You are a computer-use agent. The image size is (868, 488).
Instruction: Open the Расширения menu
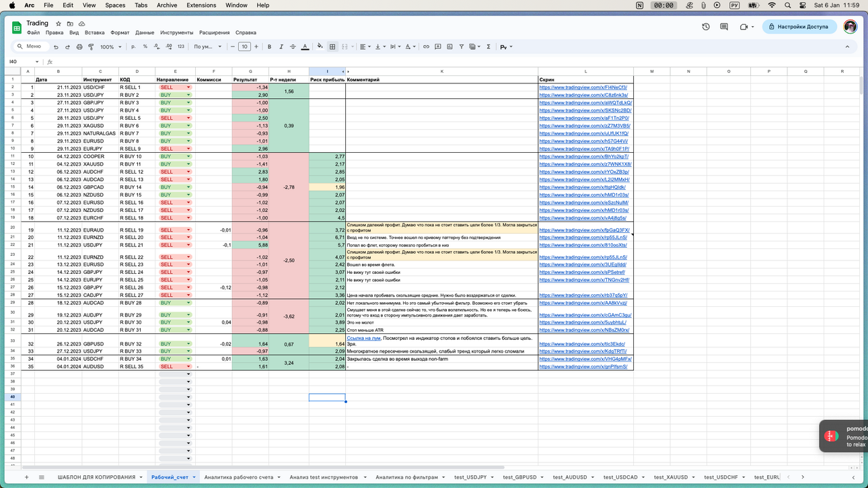[x=214, y=32]
